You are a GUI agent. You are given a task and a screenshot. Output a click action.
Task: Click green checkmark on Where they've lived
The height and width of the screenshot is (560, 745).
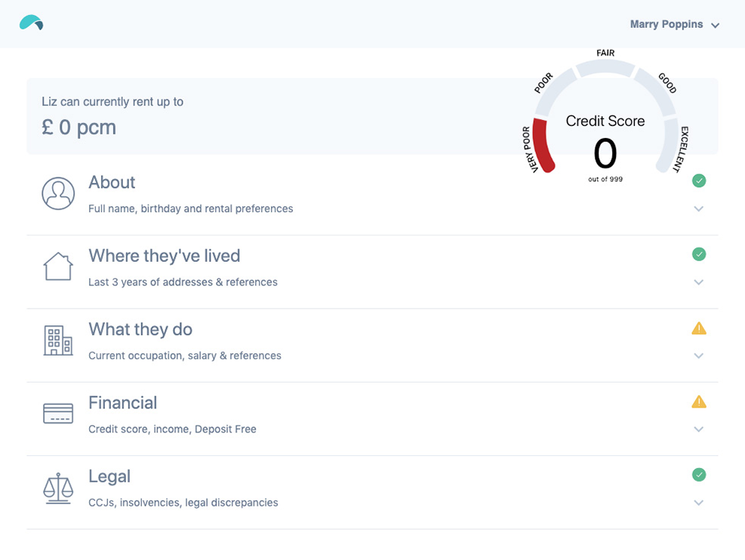point(699,254)
